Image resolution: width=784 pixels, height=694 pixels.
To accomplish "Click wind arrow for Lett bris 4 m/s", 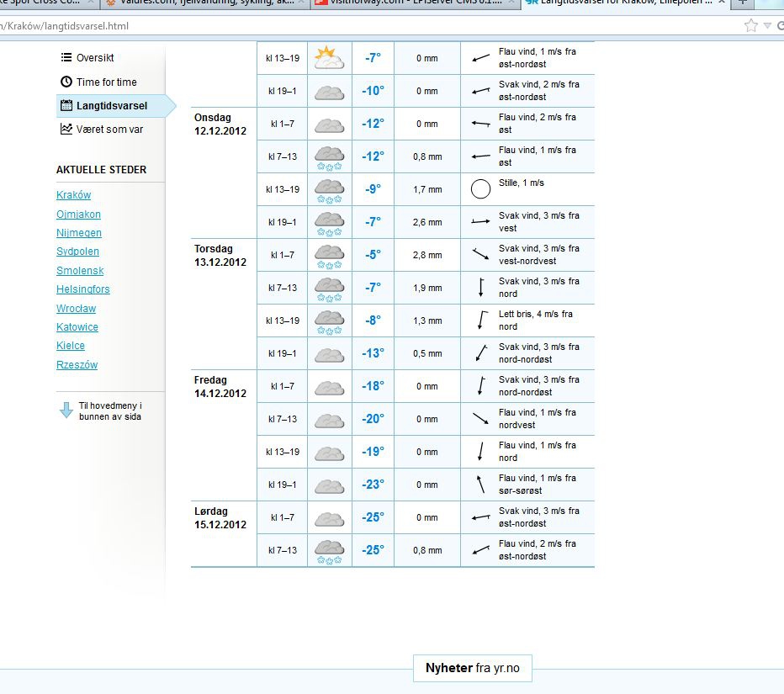I will click(482, 320).
